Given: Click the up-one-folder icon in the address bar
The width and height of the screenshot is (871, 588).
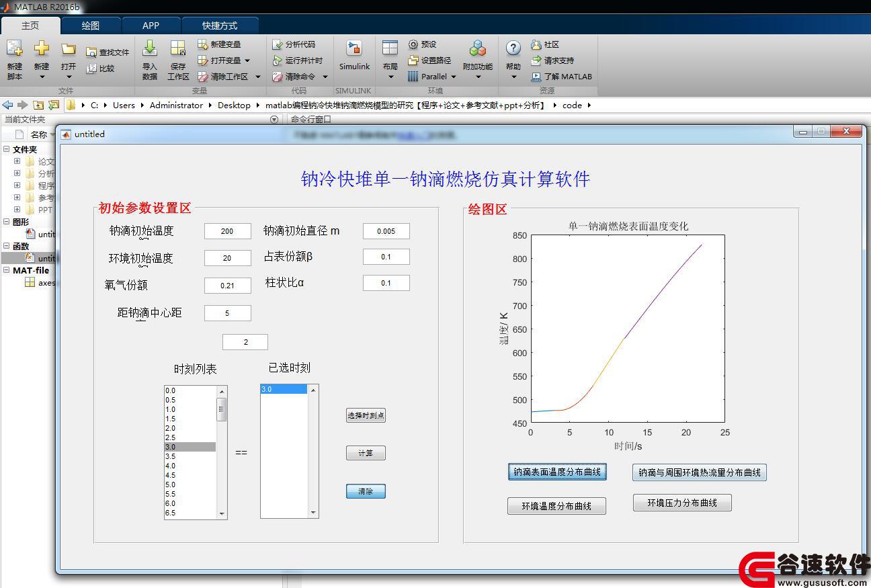Looking at the screenshot, I should click(38, 105).
